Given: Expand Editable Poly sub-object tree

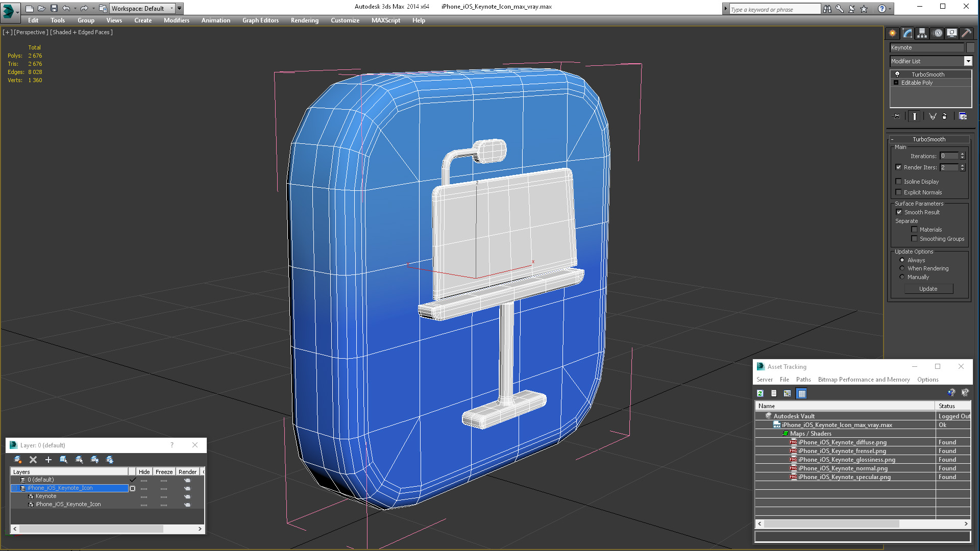Looking at the screenshot, I should point(896,82).
